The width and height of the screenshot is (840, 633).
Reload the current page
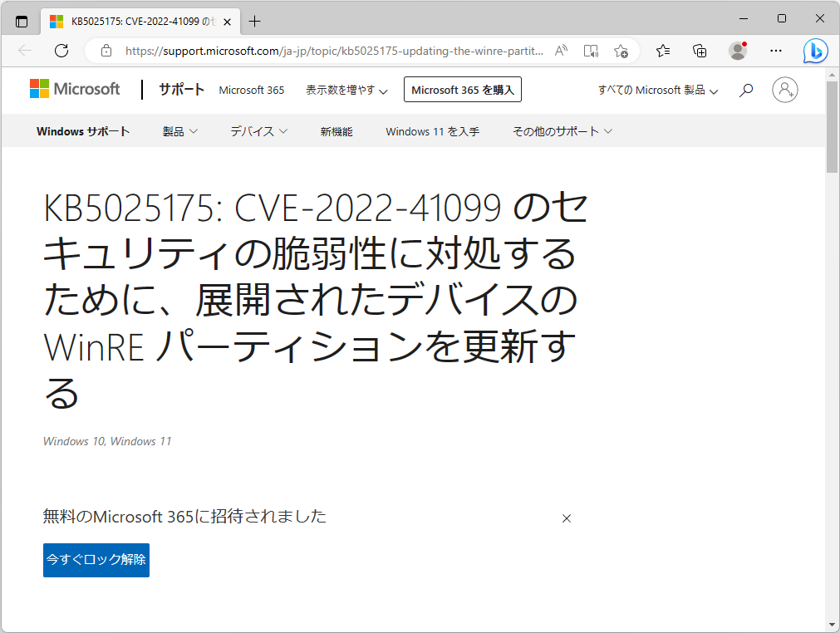[61, 51]
